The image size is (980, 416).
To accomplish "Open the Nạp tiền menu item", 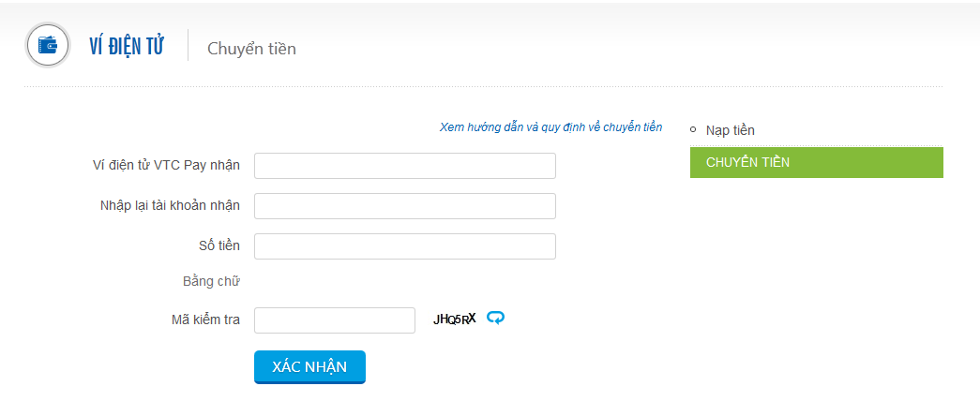I will [731, 130].
